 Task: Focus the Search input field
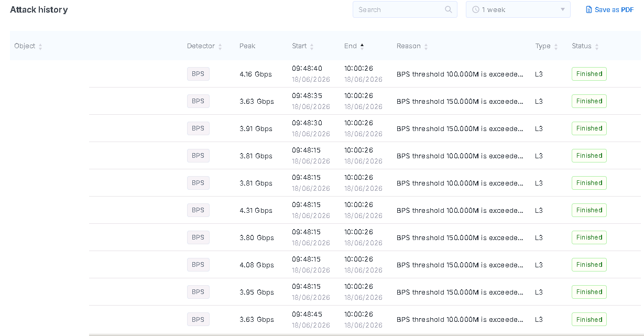405,9
